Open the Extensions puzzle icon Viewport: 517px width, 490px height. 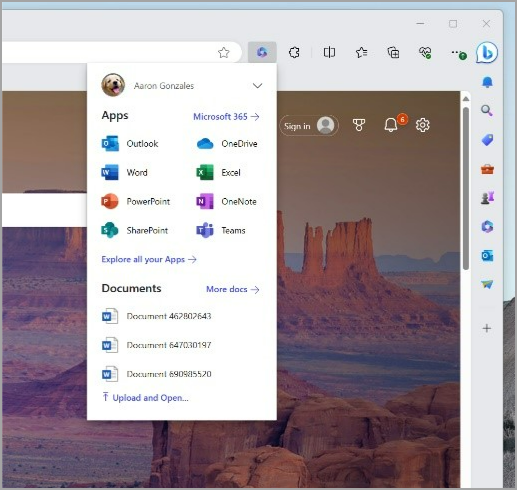tap(294, 52)
